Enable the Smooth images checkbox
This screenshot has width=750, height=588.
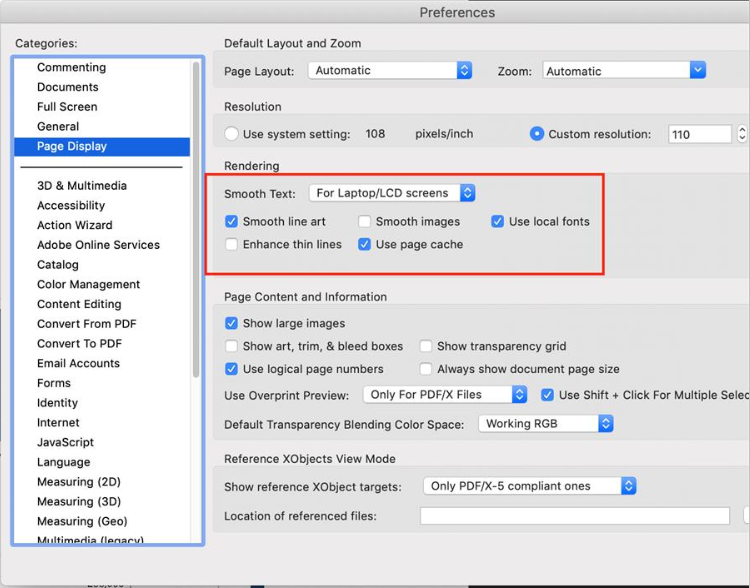365,222
